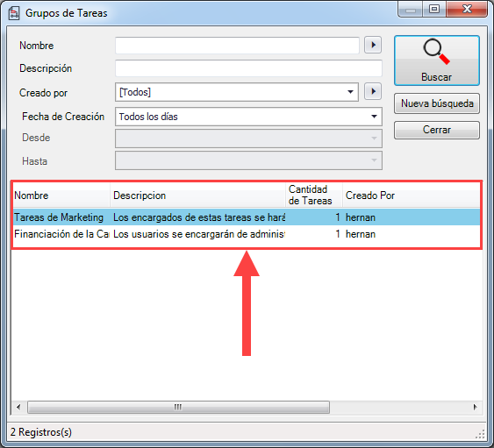This screenshot has height=448, width=494.
Task: Sort by the Creado Por column header
Action: click(412, 196)
